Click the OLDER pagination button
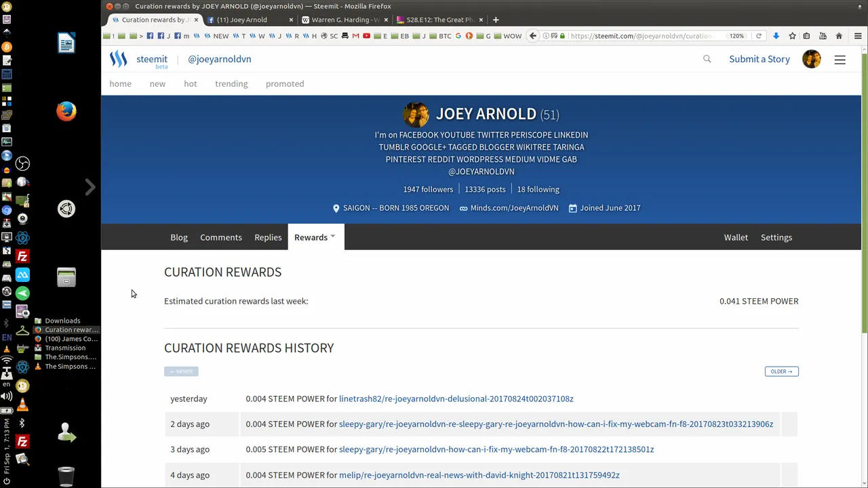 coord(781,371)
